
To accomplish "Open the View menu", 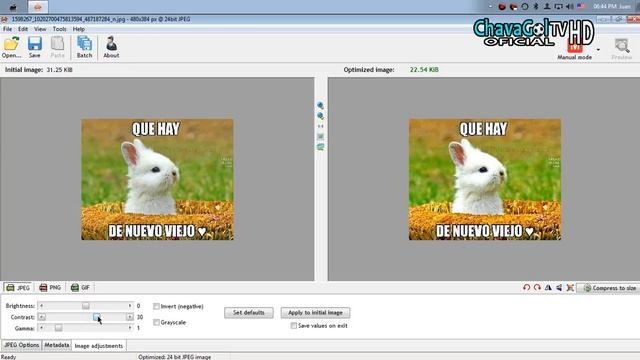I will (40, 29).
